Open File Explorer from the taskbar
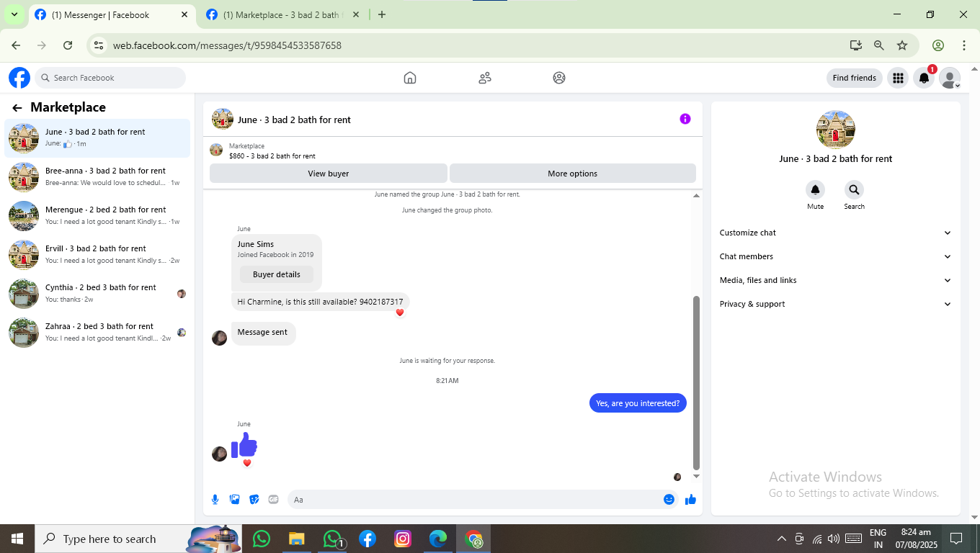 pos(296,539)
